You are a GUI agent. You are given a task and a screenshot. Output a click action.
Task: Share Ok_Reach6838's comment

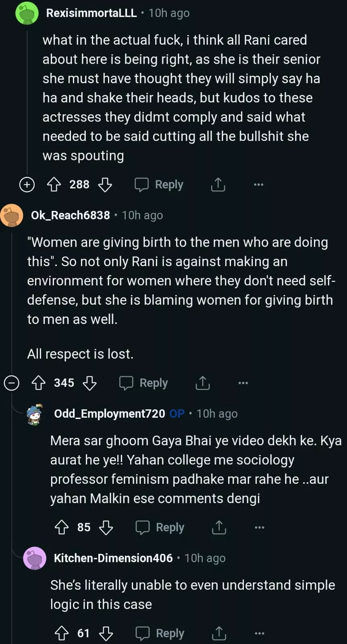tap(203, 383)
